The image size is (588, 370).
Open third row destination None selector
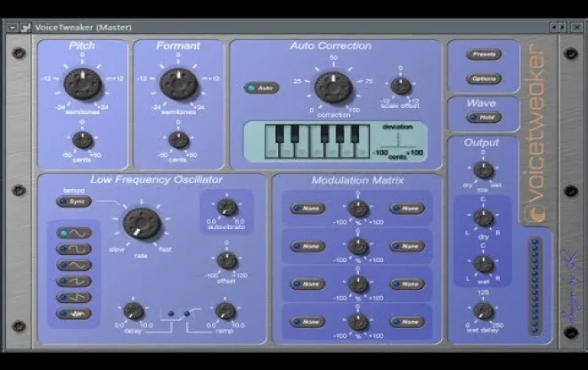click(x=407, y=284)
